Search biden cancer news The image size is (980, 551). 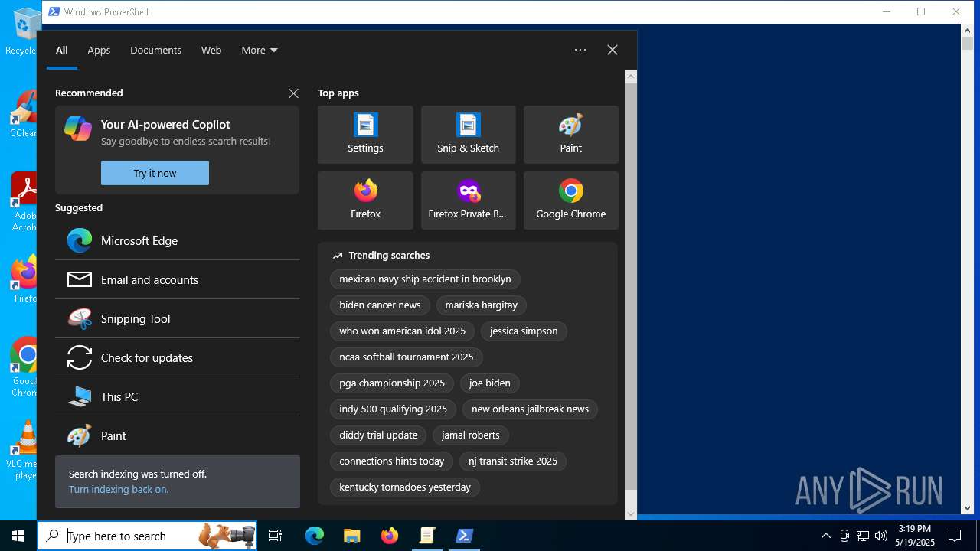[x=380, y=305]
